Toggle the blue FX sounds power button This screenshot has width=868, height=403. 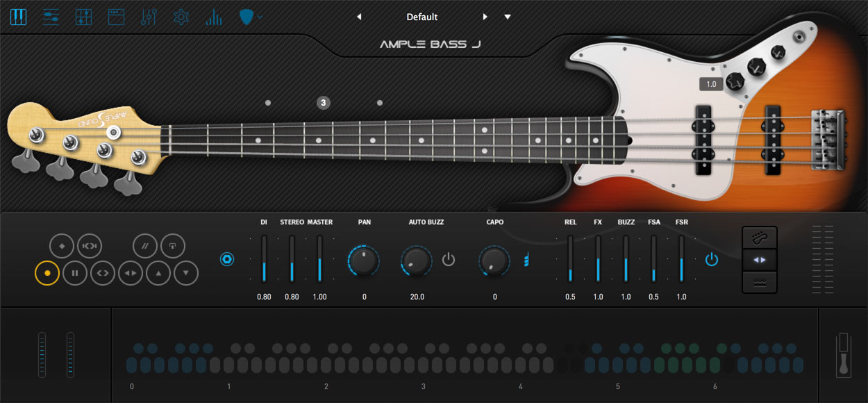pos(711,260)
